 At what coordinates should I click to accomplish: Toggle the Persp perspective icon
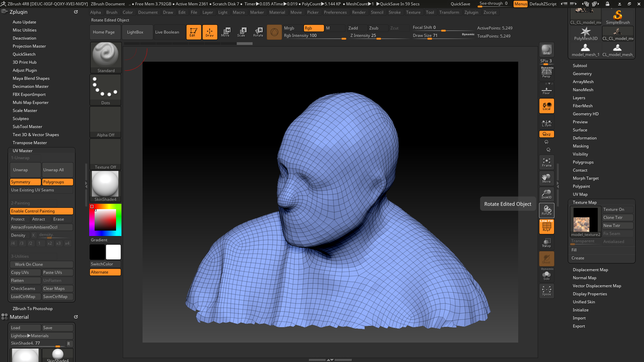(x=546, y=73)
